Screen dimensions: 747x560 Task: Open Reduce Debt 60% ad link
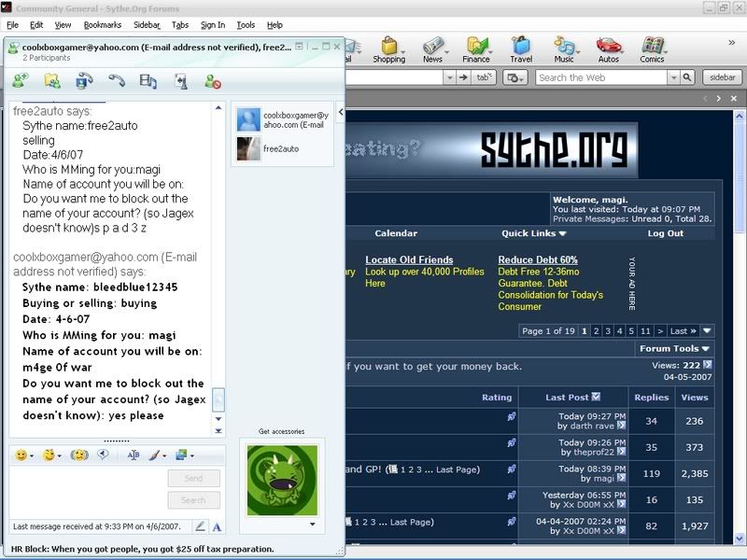[538, 260]
